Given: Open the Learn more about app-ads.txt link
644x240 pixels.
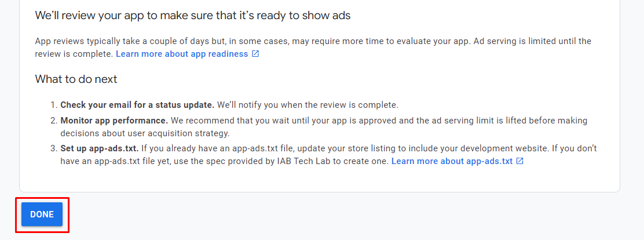Looking at the screenshot, I should coord(452,161).
